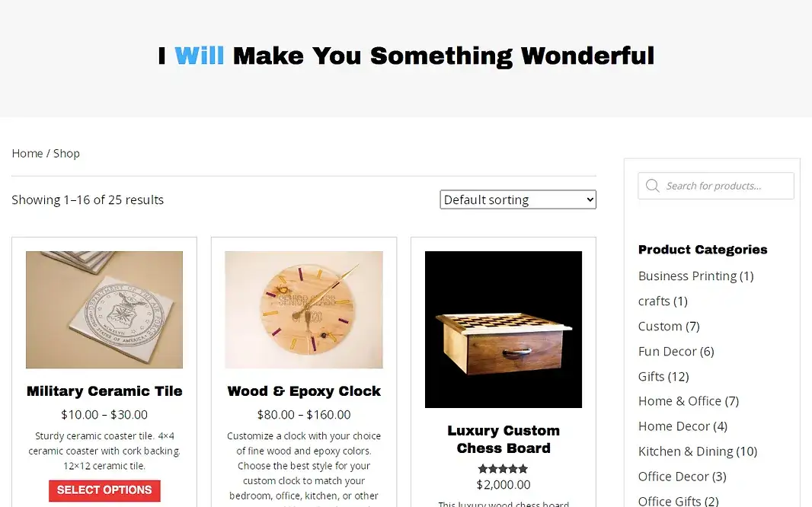Select the crafts category
Viewport: 812px width, 507px height.
pyautogui.click(x=654, y=301)
